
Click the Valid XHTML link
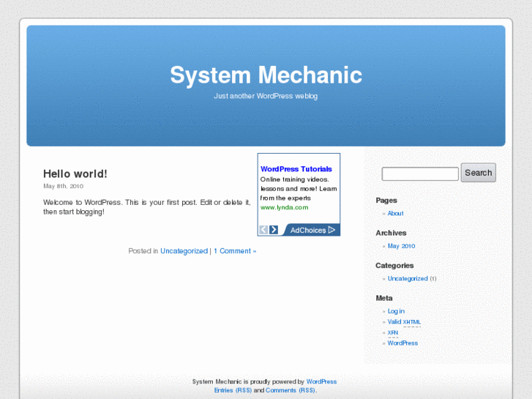(404, 322)
